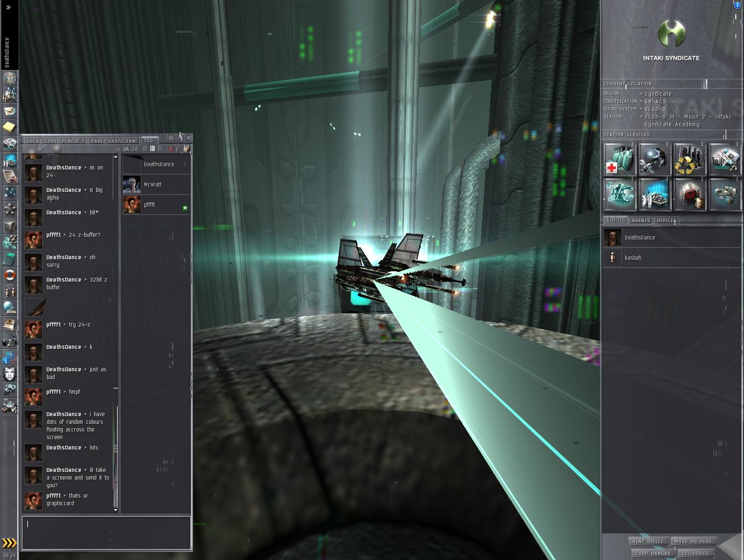
Task: Click the chat scrollbar up arrow
Action: 115,157
